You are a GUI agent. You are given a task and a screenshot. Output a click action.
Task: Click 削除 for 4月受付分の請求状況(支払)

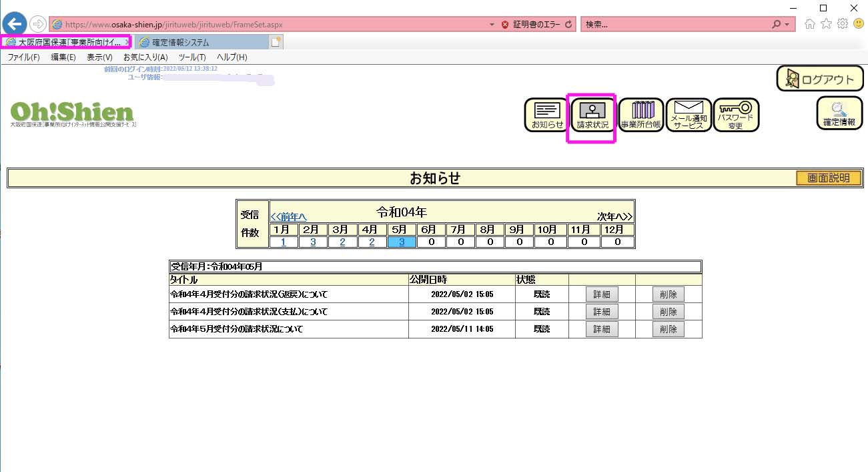coord(668,312)
